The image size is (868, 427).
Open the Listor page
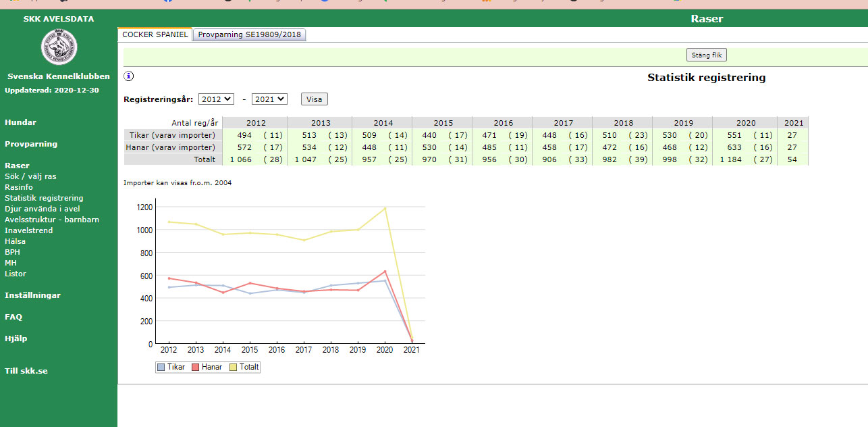(16, 274)
